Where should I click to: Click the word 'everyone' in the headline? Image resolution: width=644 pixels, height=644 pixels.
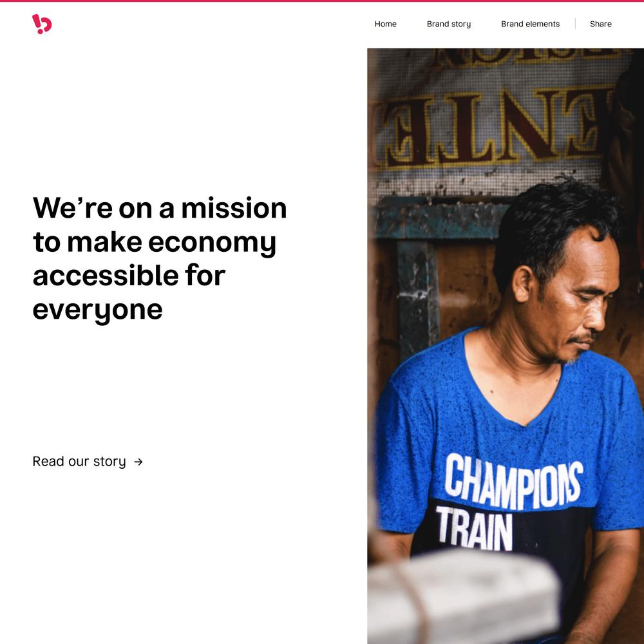pyautogui.click(x=97, y=310)
